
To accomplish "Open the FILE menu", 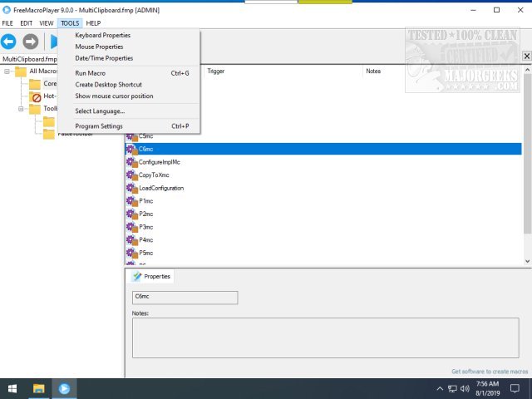I will pyautogui.click(x=7, y=23).
